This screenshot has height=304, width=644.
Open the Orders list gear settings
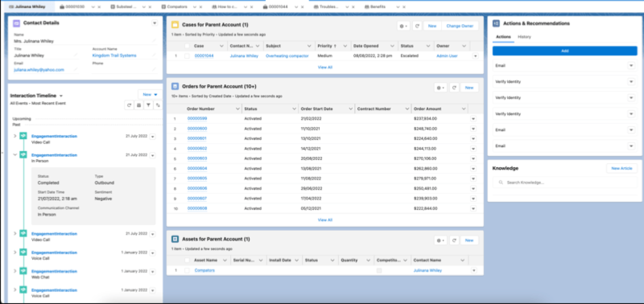441,87
